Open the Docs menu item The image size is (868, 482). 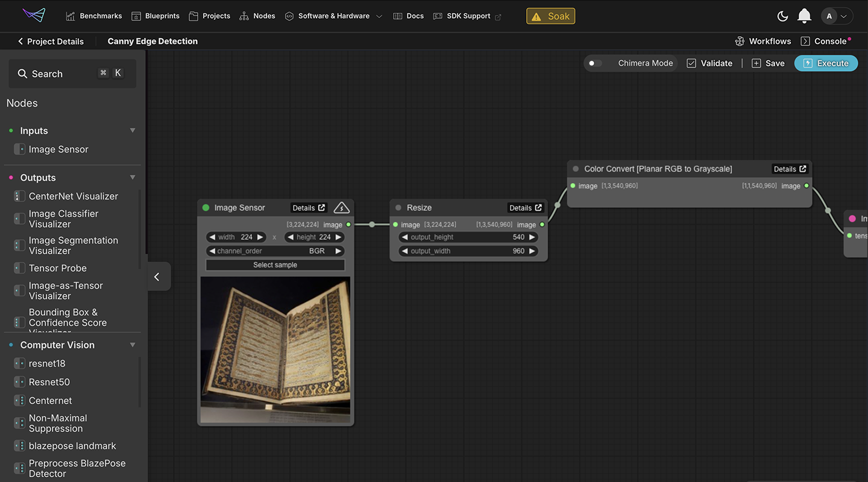pos(409,16)
